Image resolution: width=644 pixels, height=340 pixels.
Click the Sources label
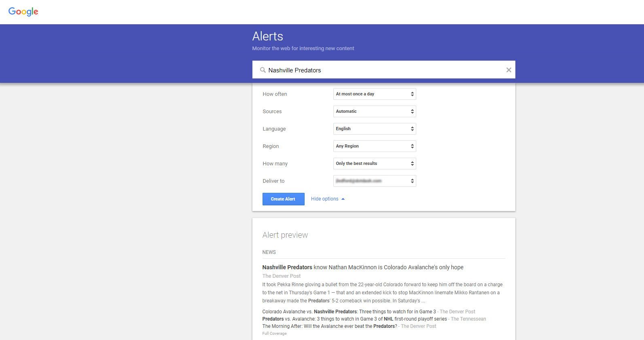click(x=272, y=112)
